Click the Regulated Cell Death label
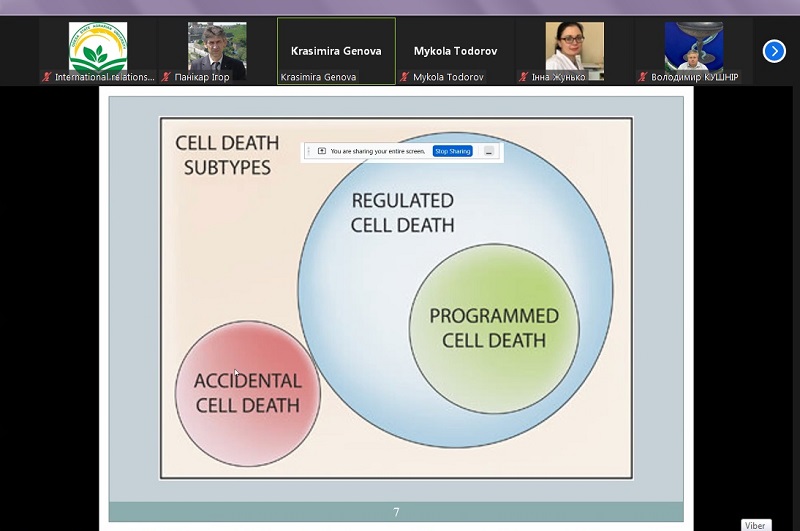 [x=402, y=212]
